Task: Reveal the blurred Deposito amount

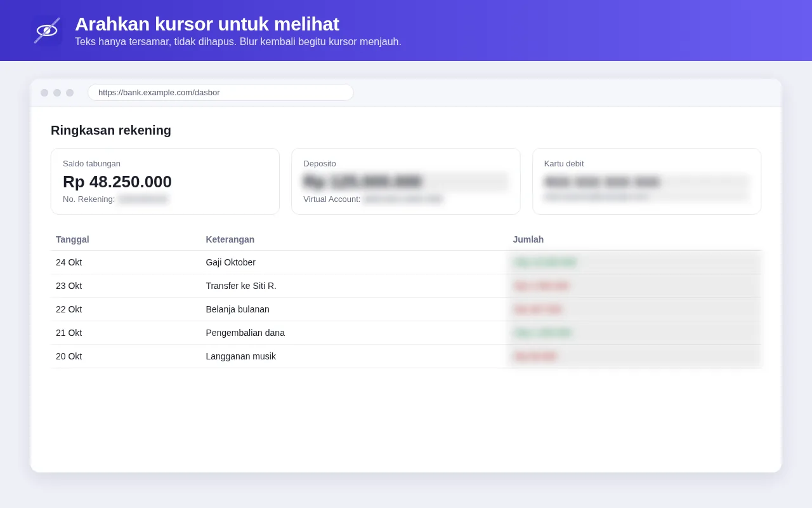Action: 406,182
